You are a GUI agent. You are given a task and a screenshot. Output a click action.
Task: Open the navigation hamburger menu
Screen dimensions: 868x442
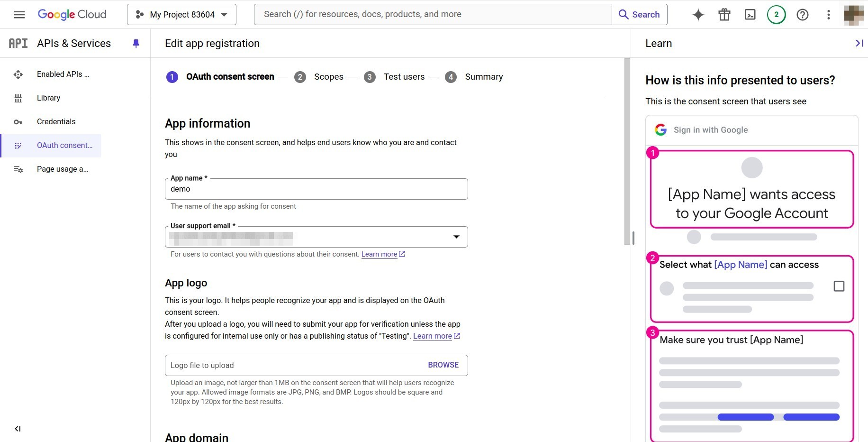(x=19, y=14)
